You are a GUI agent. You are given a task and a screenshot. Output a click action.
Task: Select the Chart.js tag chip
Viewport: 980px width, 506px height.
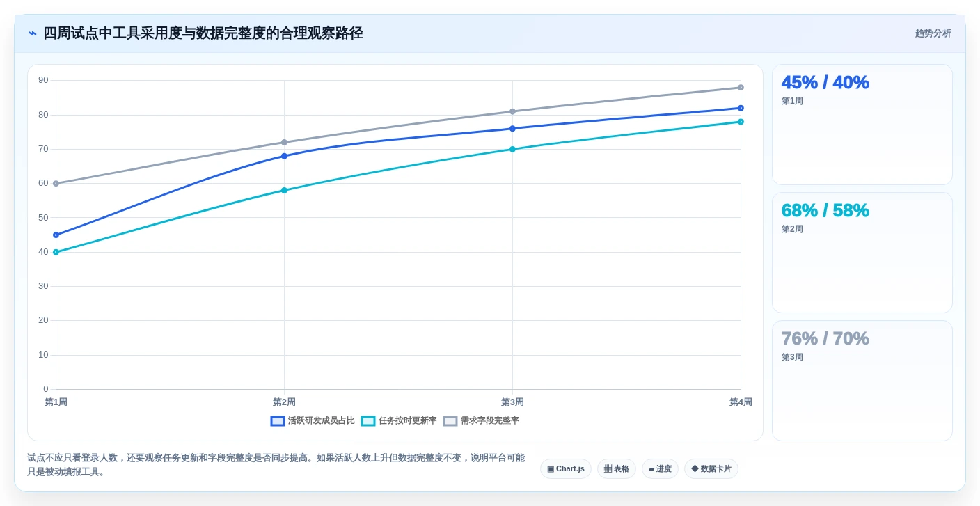(566, 468)
